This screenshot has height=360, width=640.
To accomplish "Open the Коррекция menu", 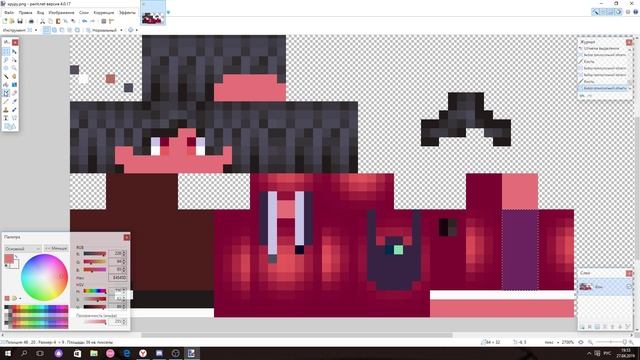I will pos(104,13).
